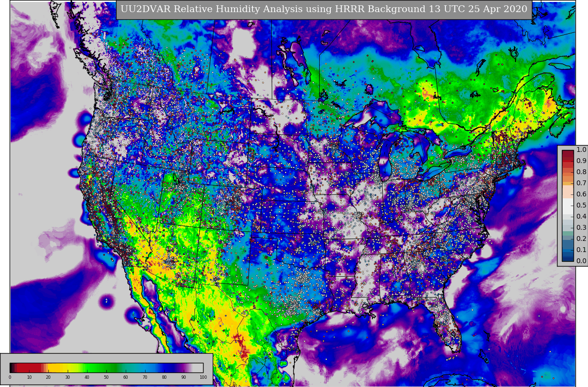Click the 0.6 label on right colorbar
The image size is (588, 387).
pos(581,194)
